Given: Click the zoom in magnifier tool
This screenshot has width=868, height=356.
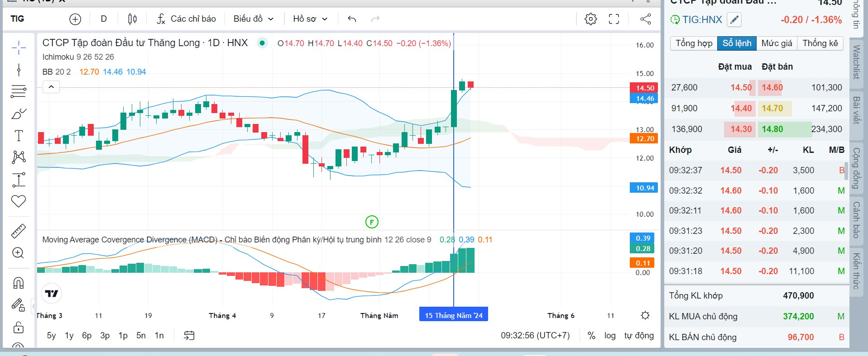Looking at the screenshot, I should tap(19, 253).
